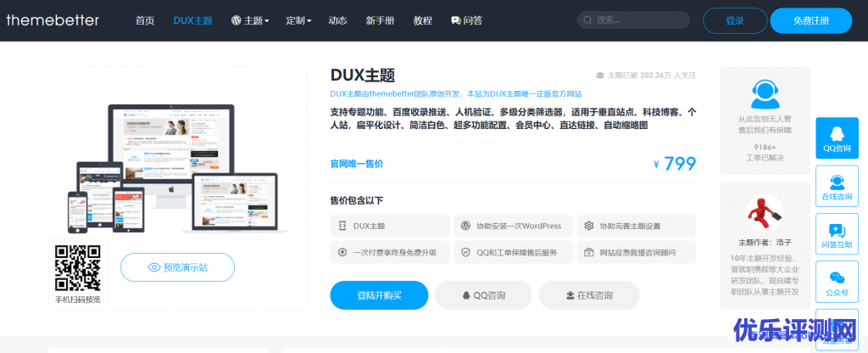The width and height of the screenshot is (868, 353).
Task: Click the 售价包含以下 heading
Action: point(357,200)
